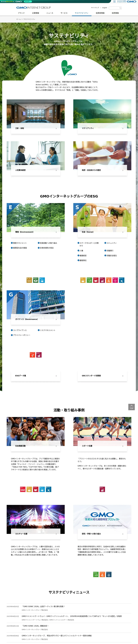Screen dimensions: 138x644
Task: Open the マテリアリティ card
Action: click(x=102, y=128)
